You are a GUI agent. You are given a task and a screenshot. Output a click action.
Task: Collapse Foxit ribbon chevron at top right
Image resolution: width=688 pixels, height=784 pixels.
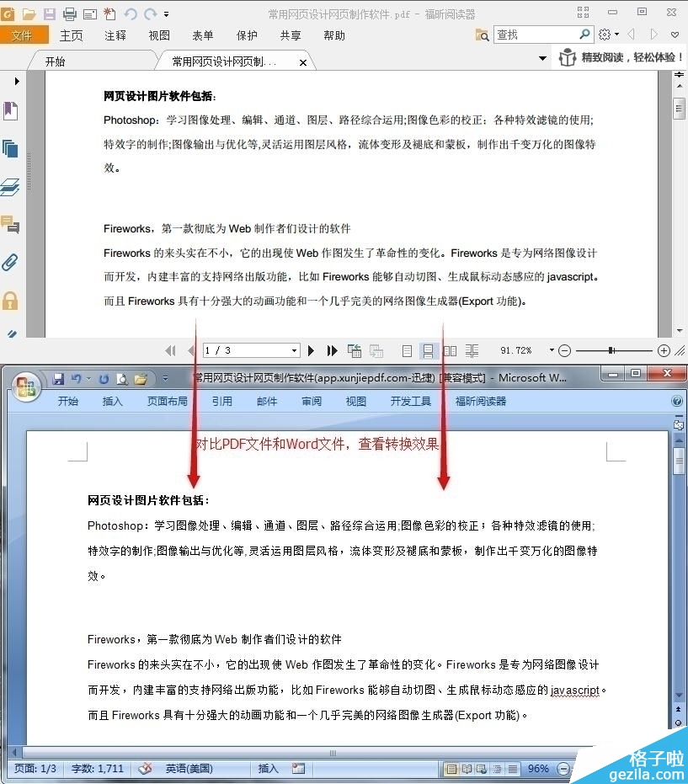(x=675, y=35)
